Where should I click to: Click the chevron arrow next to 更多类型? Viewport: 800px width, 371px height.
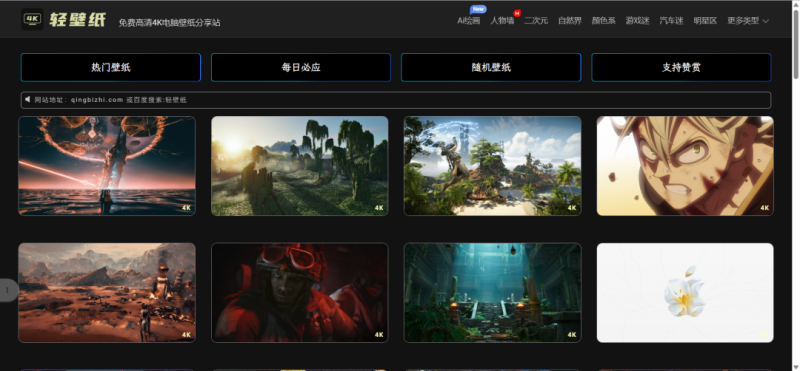[765, 21]
